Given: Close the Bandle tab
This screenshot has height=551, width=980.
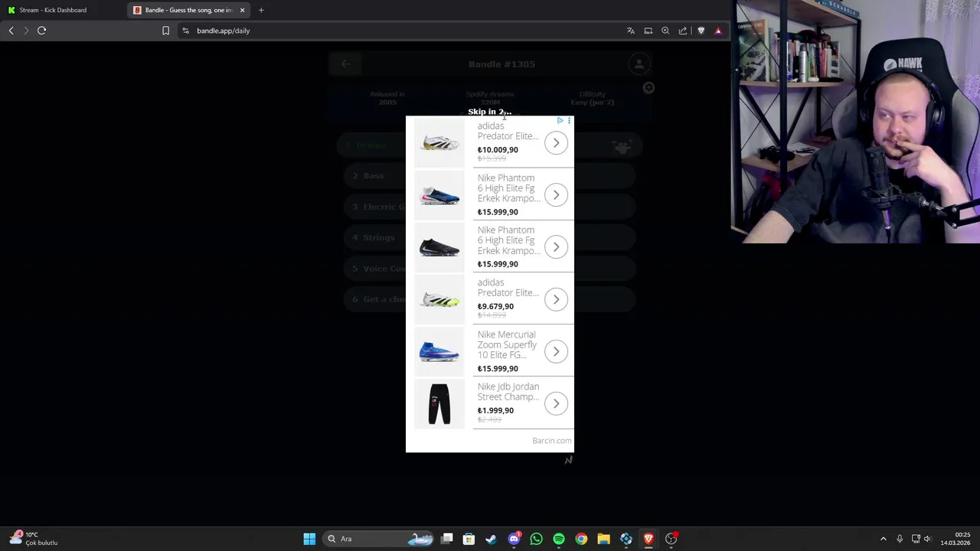Looking at the screenshot, I should [242, 10].
